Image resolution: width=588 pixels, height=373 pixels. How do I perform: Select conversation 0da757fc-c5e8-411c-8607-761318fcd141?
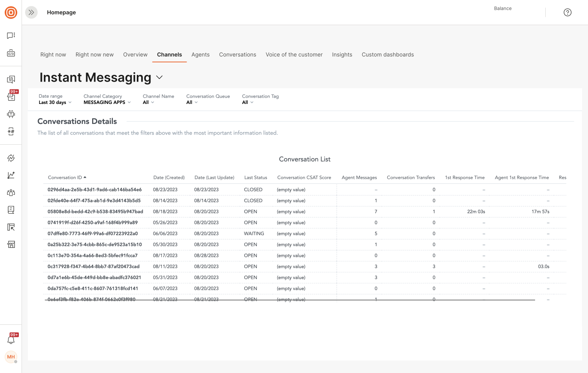click(93, 288)
